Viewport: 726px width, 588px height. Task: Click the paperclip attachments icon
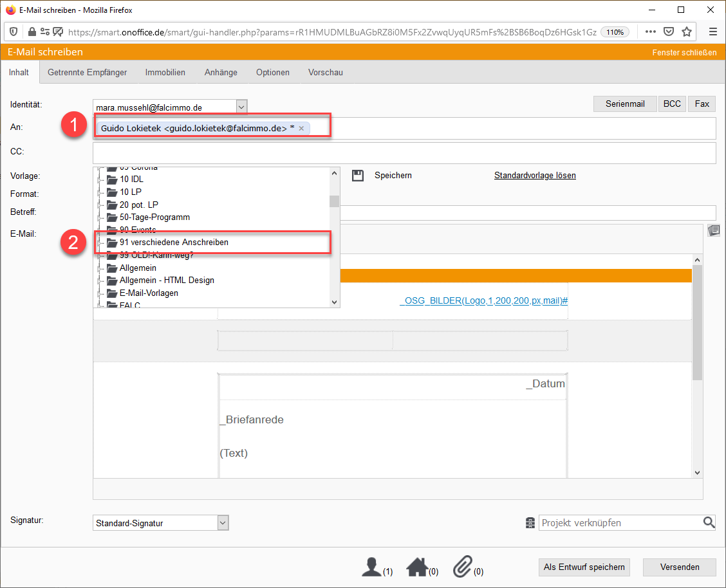pos(463,567)
